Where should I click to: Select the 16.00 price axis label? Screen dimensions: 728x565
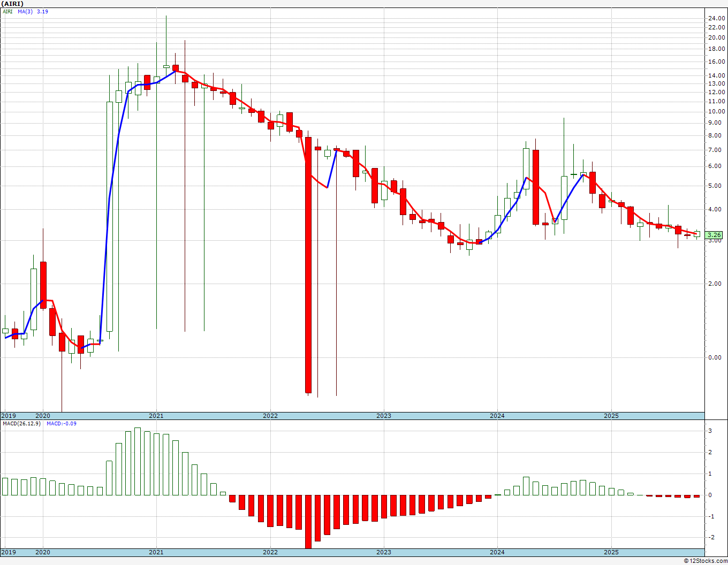tap(716, 62)
